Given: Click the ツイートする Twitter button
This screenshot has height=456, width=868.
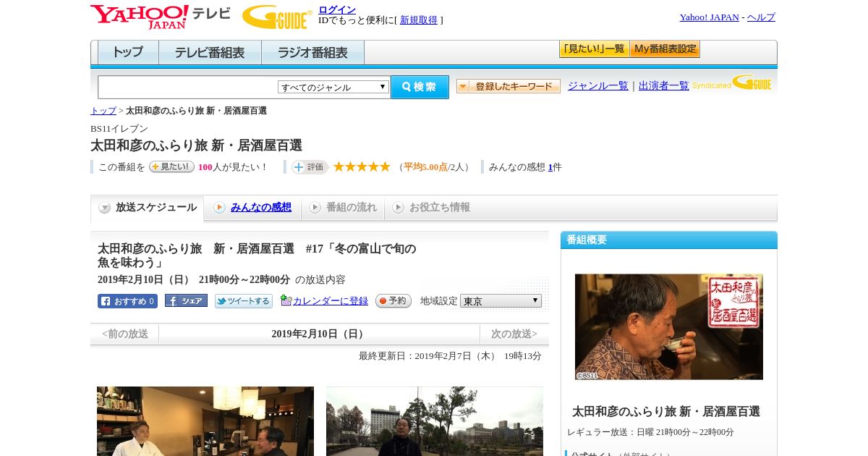Looking at the screenshot, I should pos(244,301).
